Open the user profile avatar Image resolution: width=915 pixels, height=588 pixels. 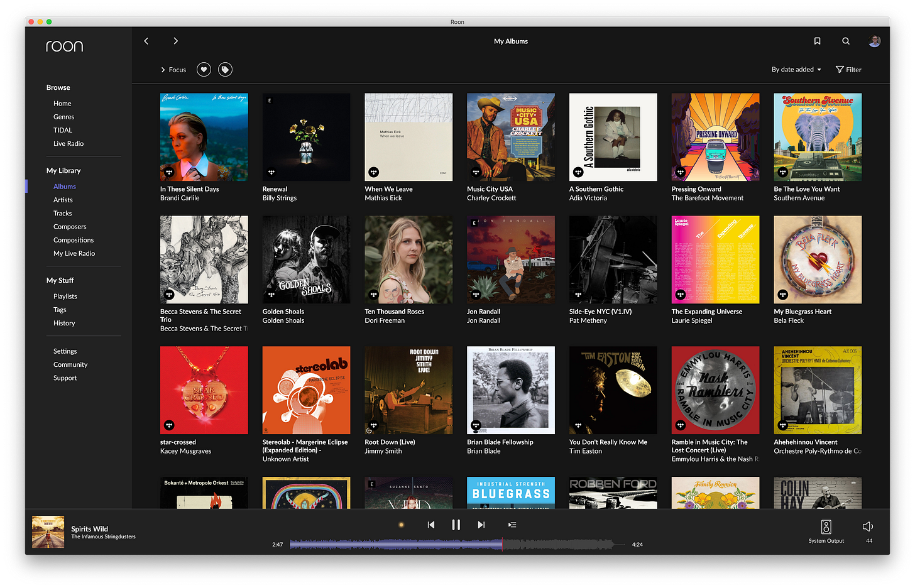coord(874,41)
